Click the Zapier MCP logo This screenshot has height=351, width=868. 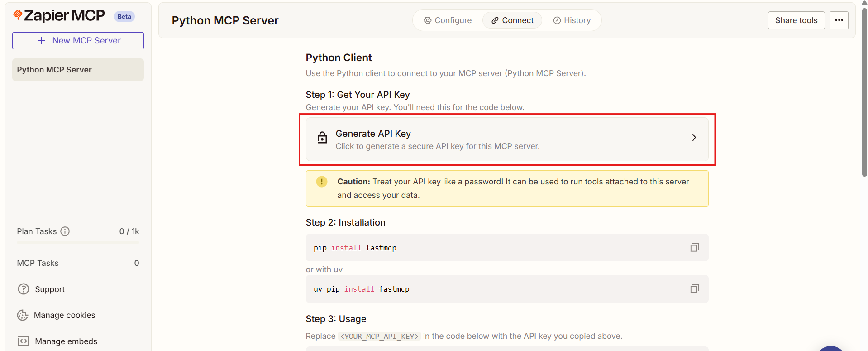click(59, 16)
